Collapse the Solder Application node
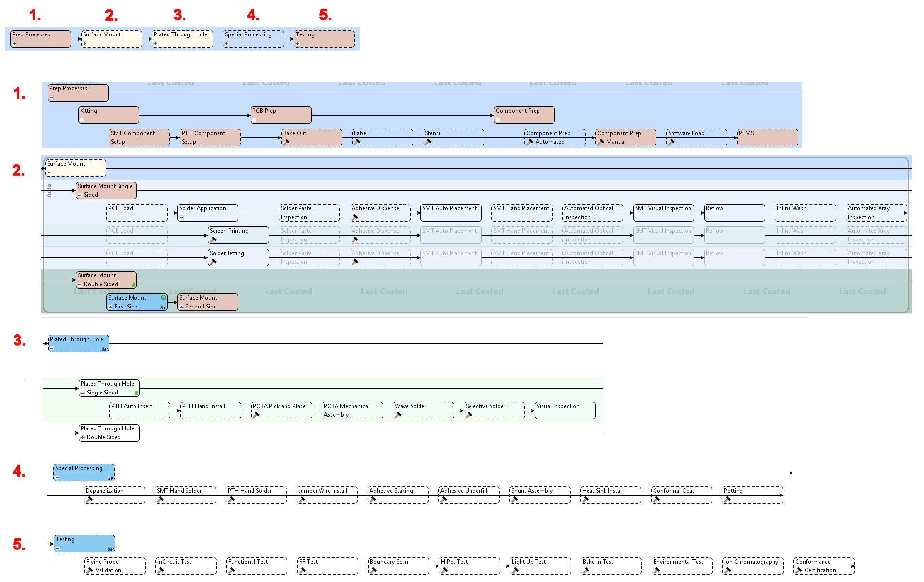Image resolution: width=924 pixels, height=582 pixels. (x=181, y=218)
